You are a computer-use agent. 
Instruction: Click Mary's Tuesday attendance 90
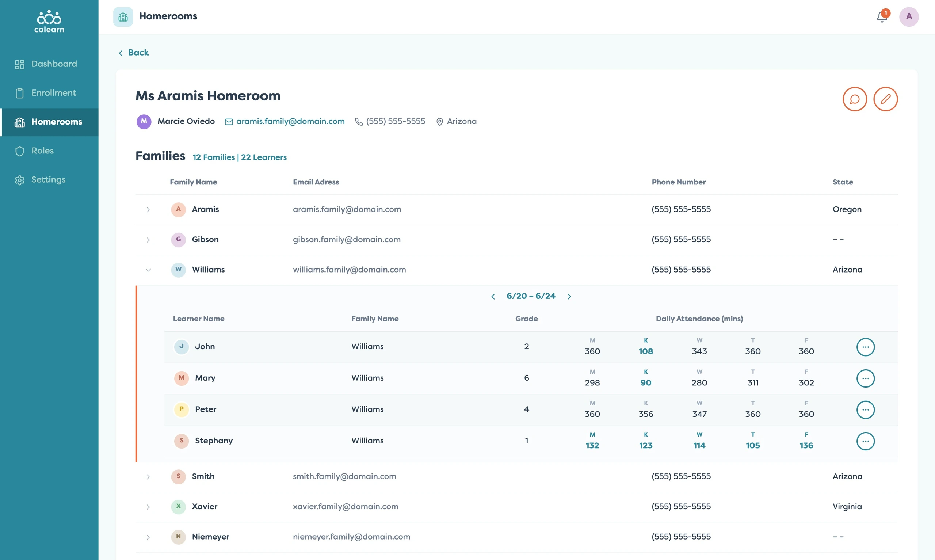[646, 383]
